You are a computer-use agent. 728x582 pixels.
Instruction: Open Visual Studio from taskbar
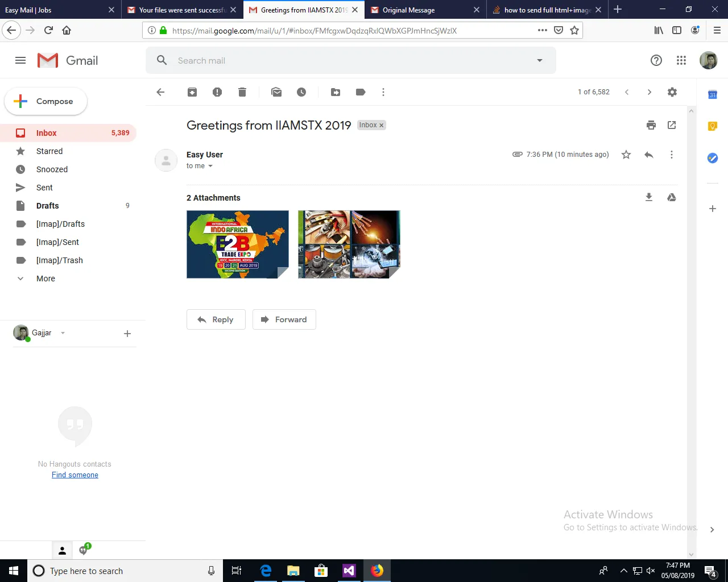349,571
